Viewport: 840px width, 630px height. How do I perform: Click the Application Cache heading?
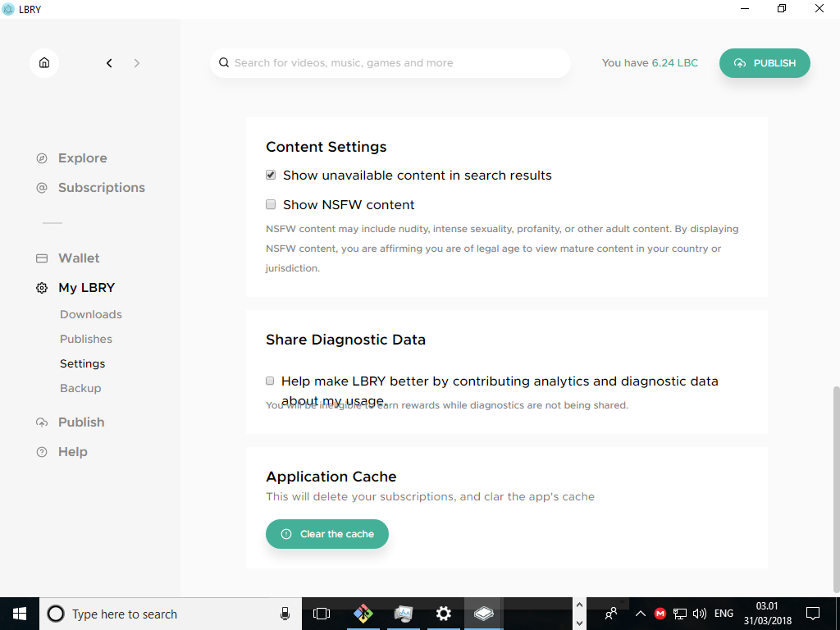331,477
